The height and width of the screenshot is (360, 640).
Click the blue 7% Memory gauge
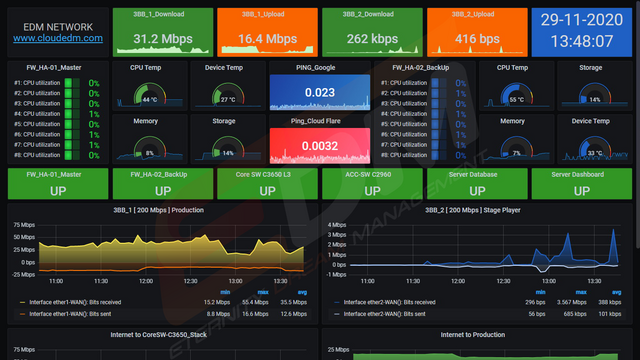pos(516,148)
